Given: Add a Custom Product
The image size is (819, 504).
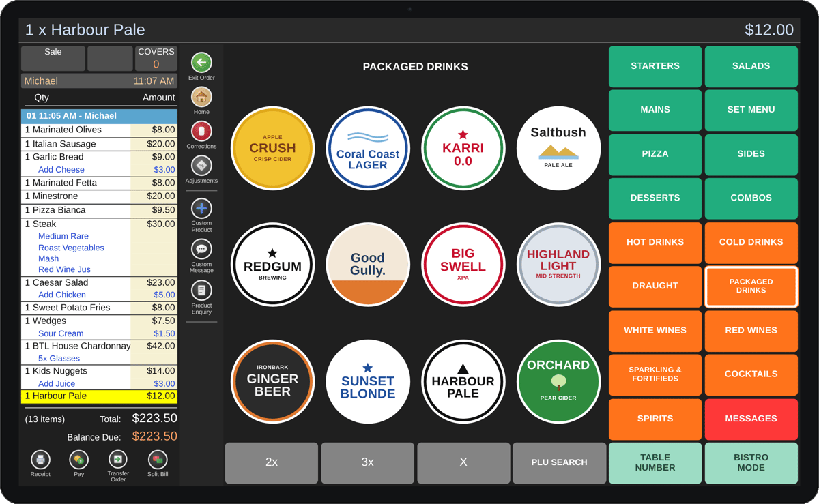Looking at the screenshot, I should 201,208.
